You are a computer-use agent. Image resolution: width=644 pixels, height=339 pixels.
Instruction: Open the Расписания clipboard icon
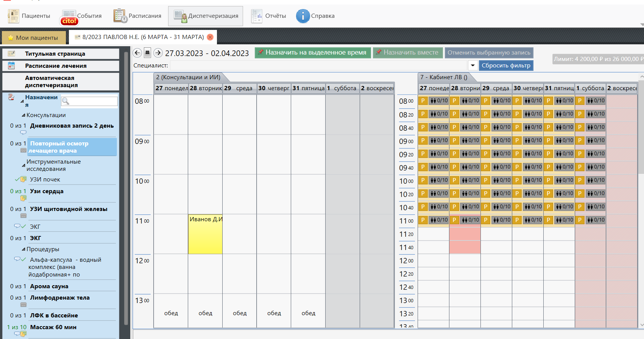point(120,16)
